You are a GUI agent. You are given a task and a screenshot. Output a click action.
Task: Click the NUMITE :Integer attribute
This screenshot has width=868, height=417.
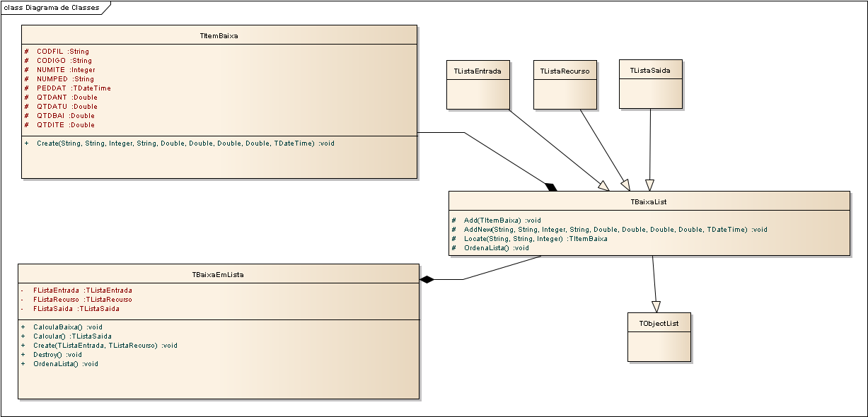coord(66,70)
